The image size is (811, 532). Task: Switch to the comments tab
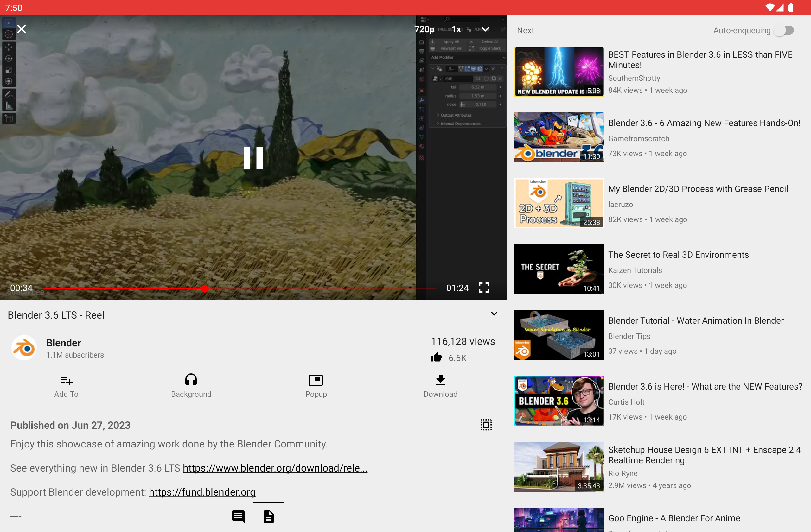(238, 517)
